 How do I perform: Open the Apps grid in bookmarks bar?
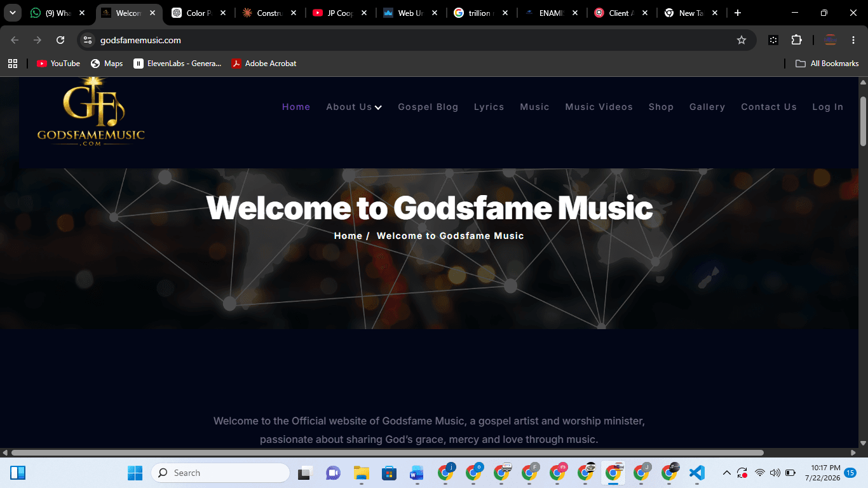tap(13, 64)
